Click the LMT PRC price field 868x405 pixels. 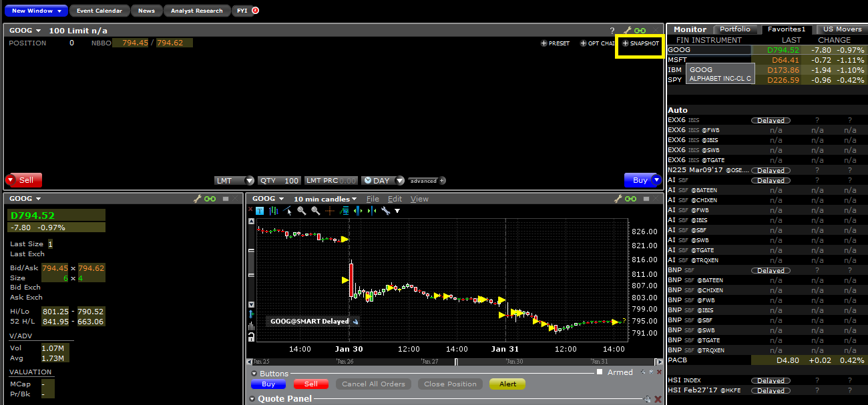tap(331, 181)
